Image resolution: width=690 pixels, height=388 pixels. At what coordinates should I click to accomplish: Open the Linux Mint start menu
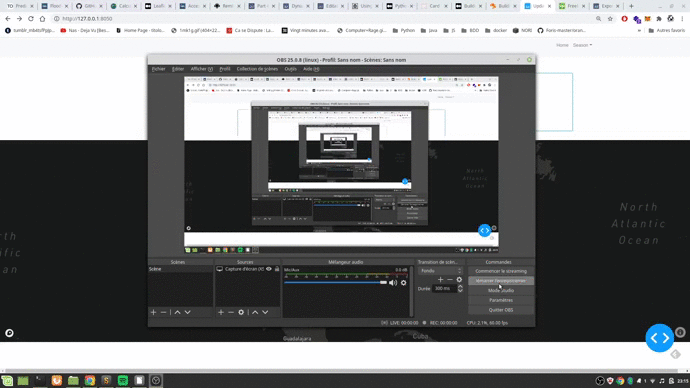(7, 381)
